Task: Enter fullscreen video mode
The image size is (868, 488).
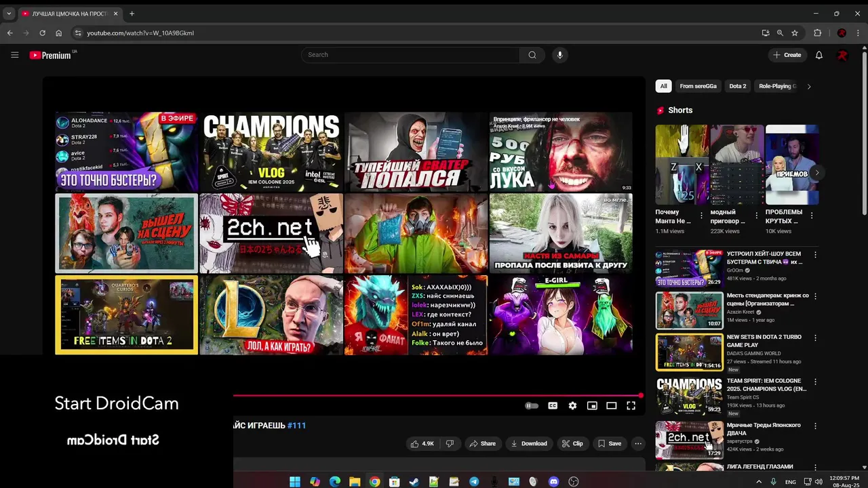Action: click(631, 406)
